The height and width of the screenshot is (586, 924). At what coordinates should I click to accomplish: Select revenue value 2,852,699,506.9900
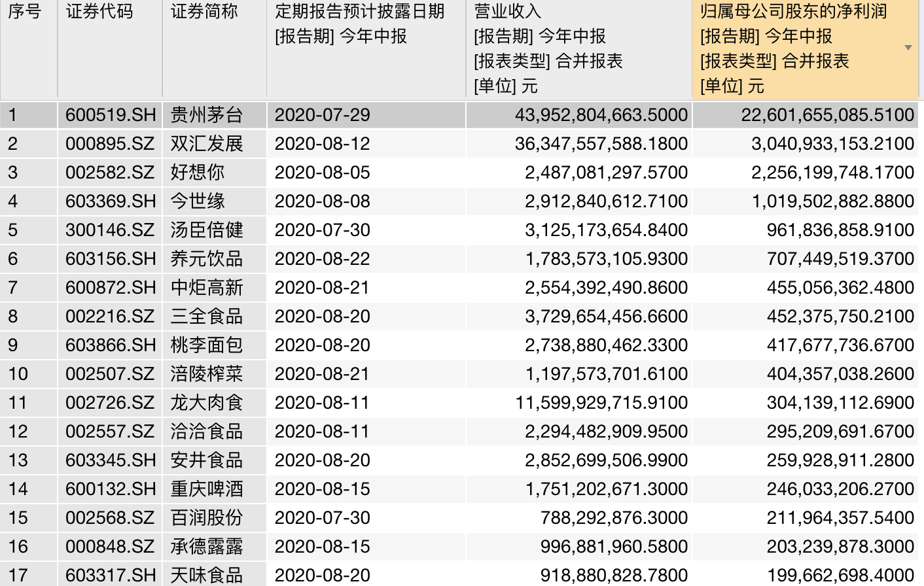coord(607,460)
